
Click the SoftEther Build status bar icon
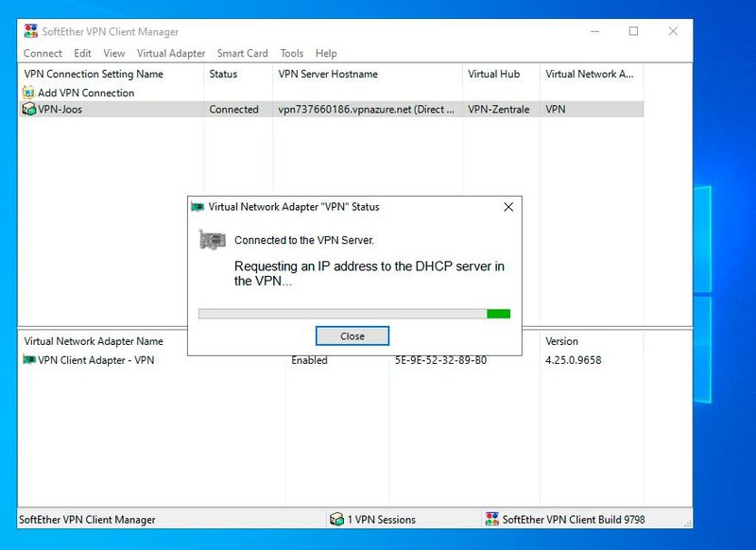click(491, 519)
